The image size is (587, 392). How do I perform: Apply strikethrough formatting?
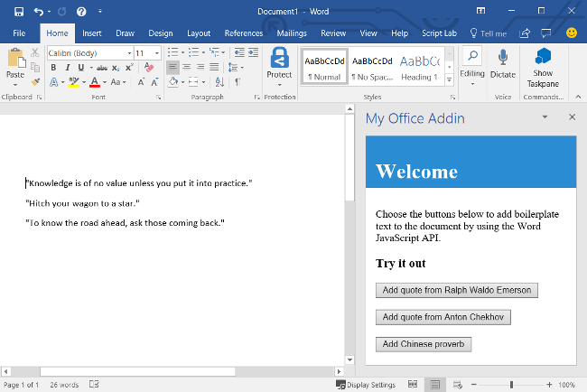point(102,68)
